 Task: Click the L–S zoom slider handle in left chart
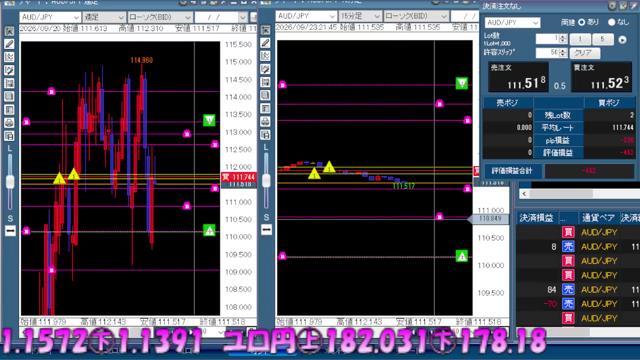click(10, 182)
